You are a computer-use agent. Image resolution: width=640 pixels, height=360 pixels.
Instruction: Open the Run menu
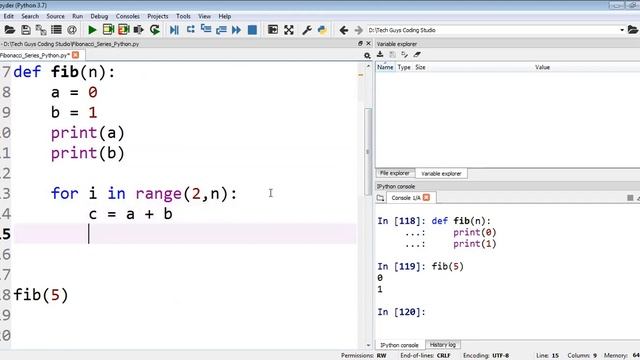[x=78, y=16]
